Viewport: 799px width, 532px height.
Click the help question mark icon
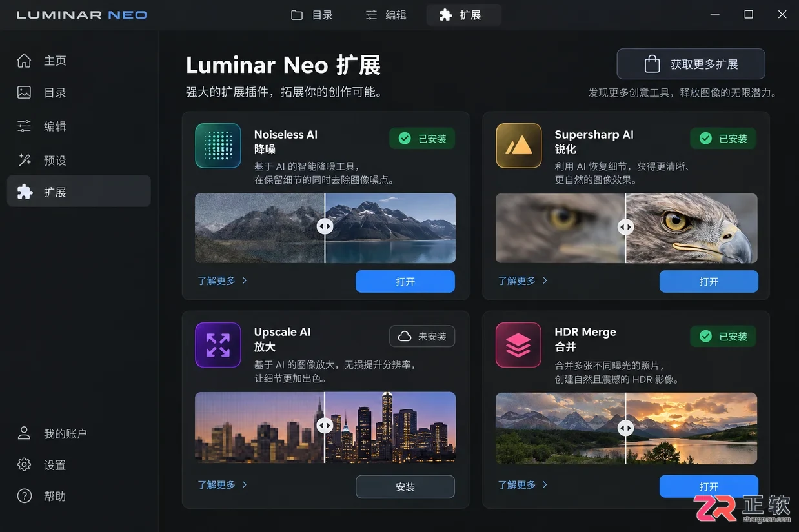coord(24,496)
